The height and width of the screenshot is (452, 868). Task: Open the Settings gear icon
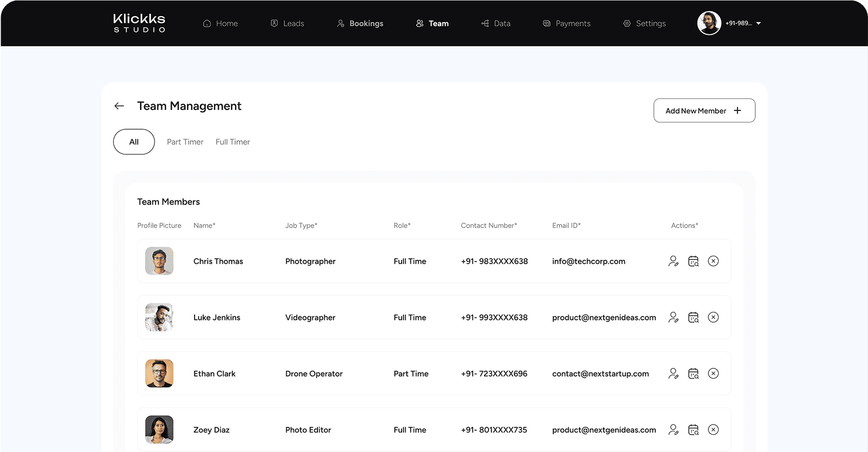tap(627, 23)
